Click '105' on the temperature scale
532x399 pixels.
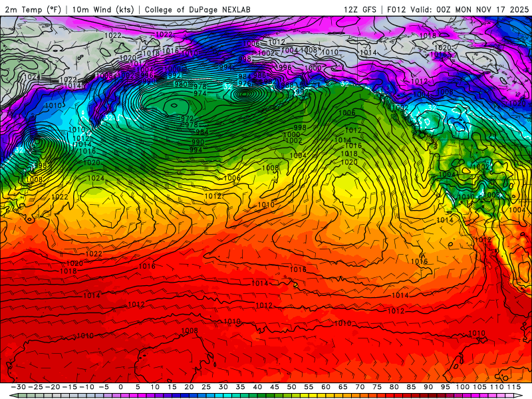479,387
